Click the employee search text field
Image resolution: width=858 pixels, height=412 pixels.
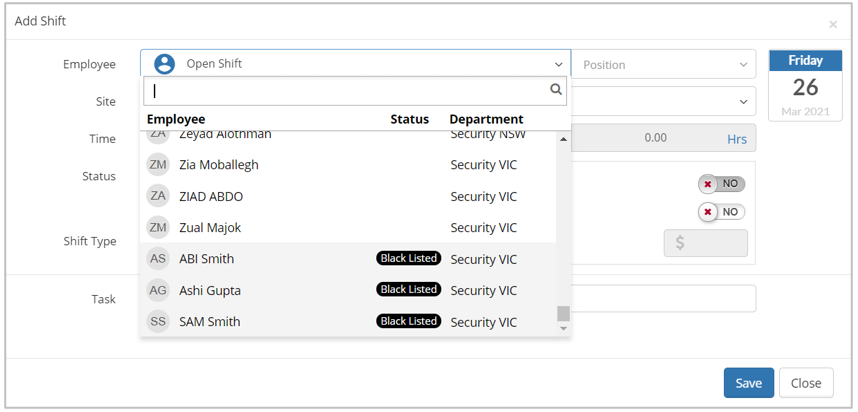point(346,90)
